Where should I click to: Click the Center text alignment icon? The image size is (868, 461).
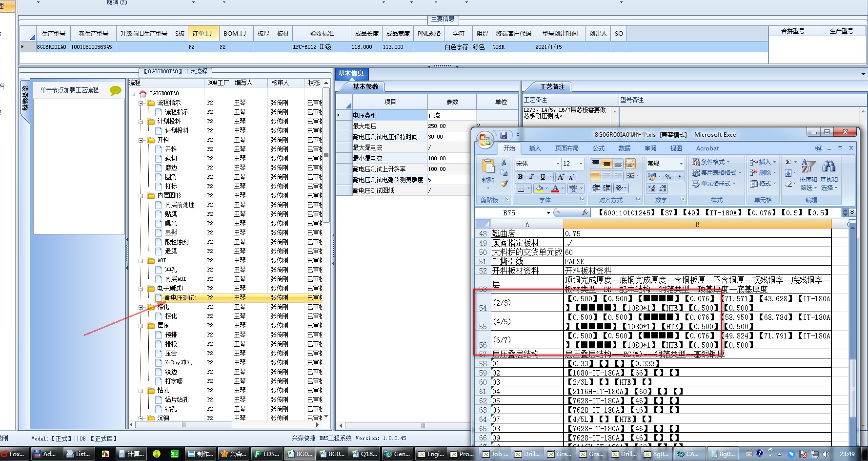606,176
